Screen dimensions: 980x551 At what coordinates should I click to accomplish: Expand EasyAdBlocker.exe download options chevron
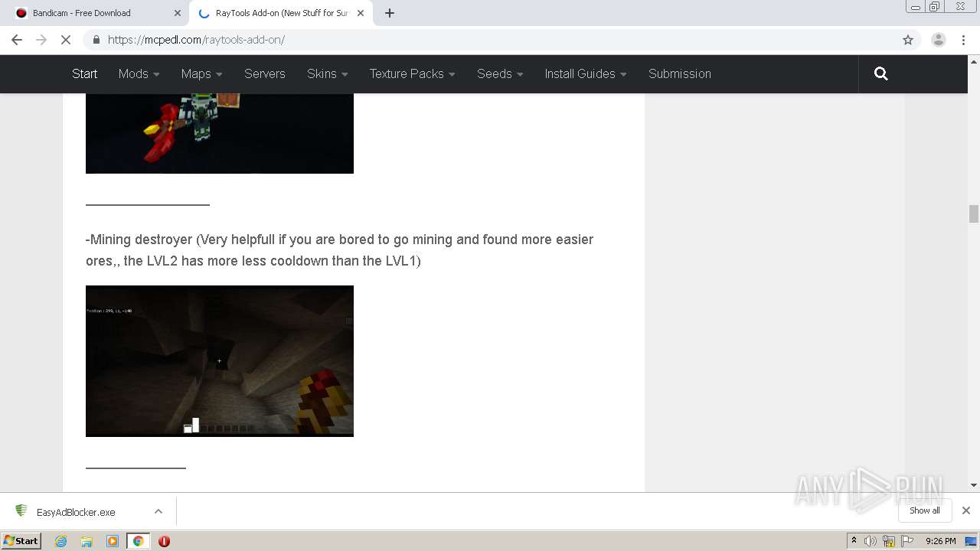pos(158,511)
